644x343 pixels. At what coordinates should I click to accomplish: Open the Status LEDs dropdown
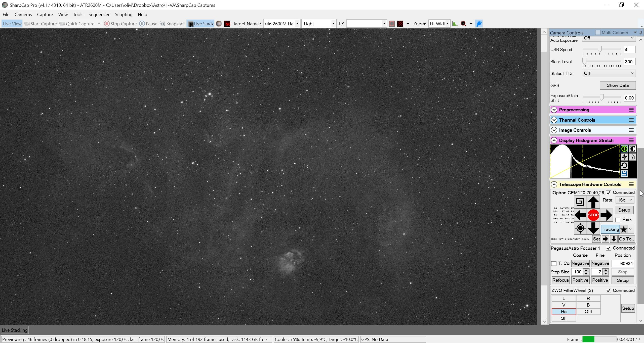(x=609, y=73)
